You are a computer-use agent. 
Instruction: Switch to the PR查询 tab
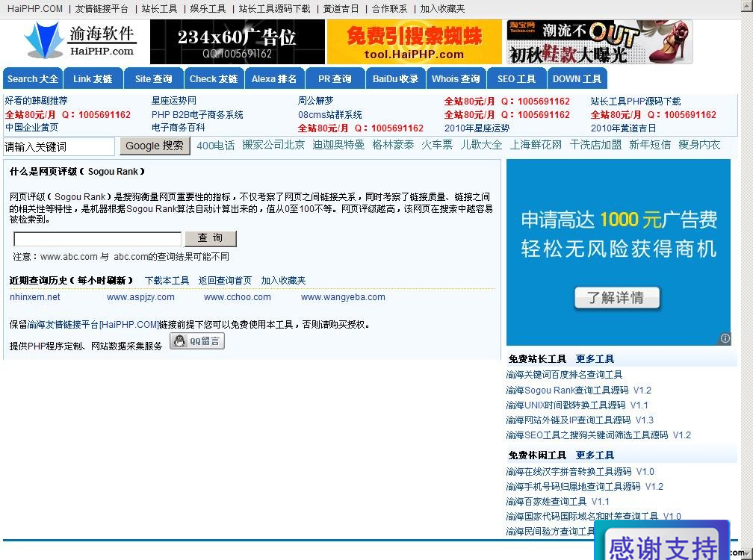335,78
